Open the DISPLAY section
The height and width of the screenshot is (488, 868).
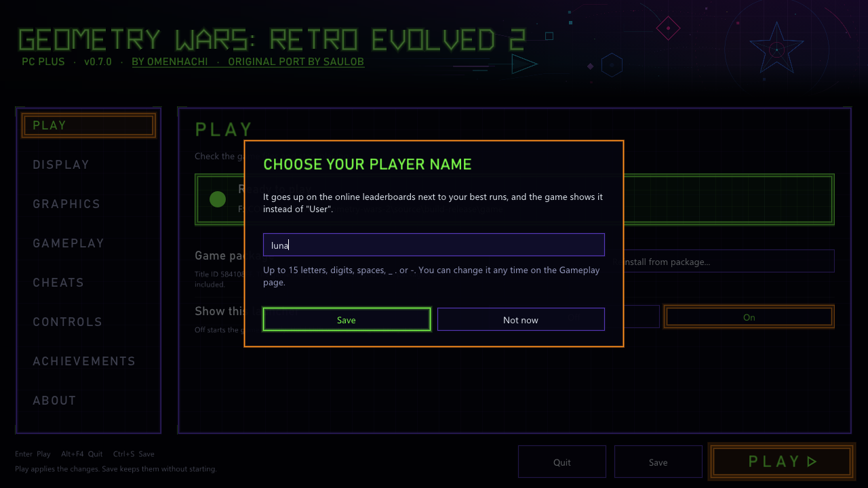(x=61, y=165)
